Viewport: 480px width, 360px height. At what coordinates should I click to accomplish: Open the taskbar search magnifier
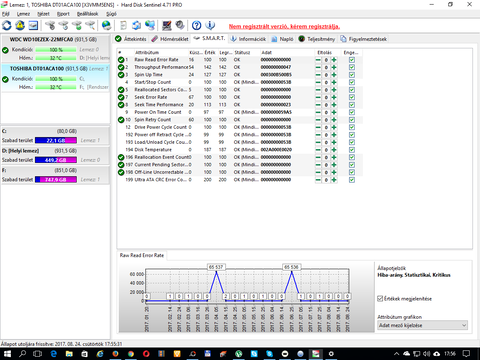tap(22, 354)
